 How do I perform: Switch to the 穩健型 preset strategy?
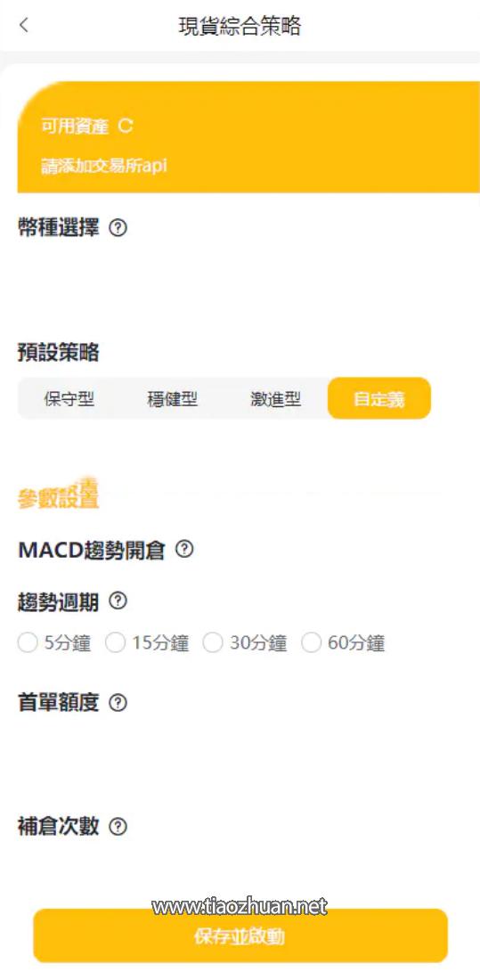pos(173,399)
